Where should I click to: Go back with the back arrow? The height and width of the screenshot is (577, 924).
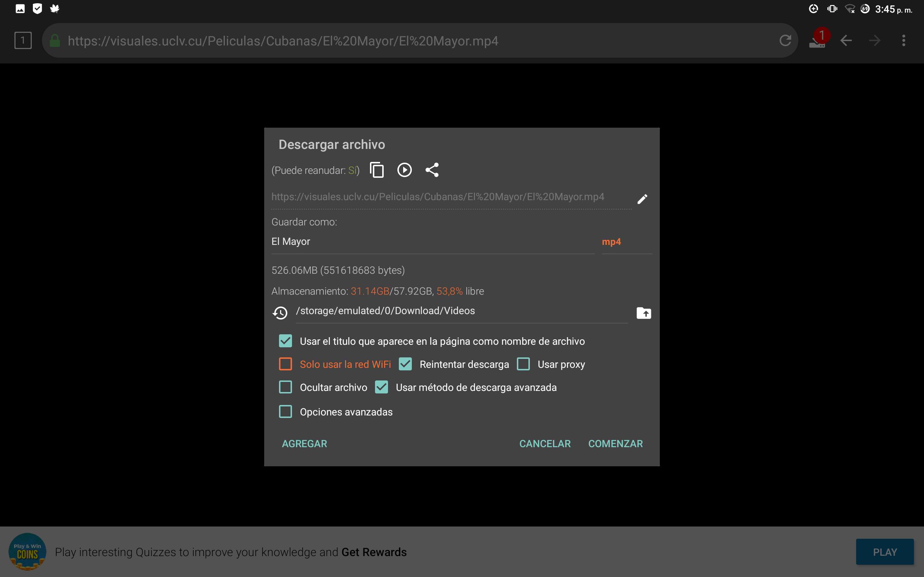point(846,40)
